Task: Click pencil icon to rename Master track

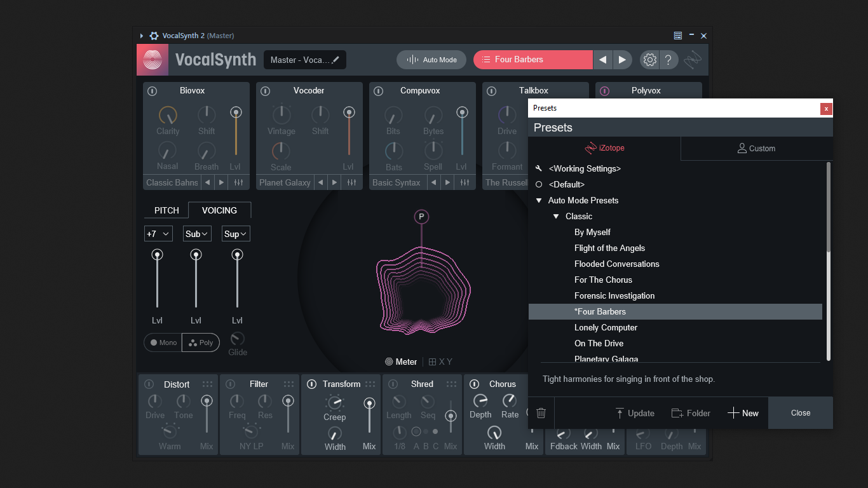Action: pyautogui.click(x=336, y=60)
